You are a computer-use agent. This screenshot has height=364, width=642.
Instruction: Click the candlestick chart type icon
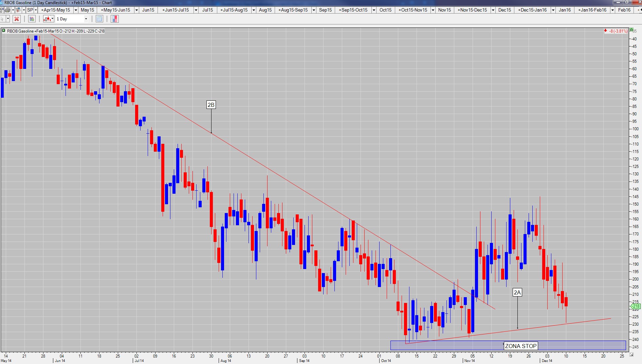(x=47, y=19)
